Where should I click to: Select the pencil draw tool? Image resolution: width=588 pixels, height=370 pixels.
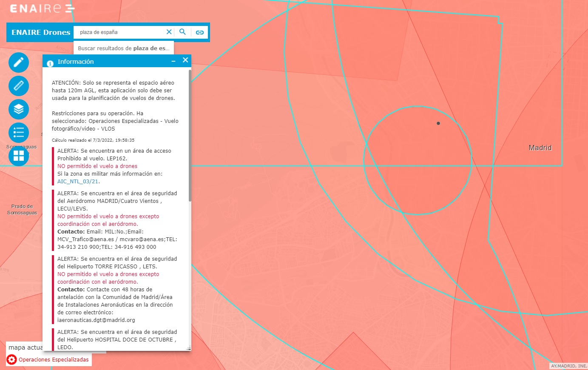19,63
